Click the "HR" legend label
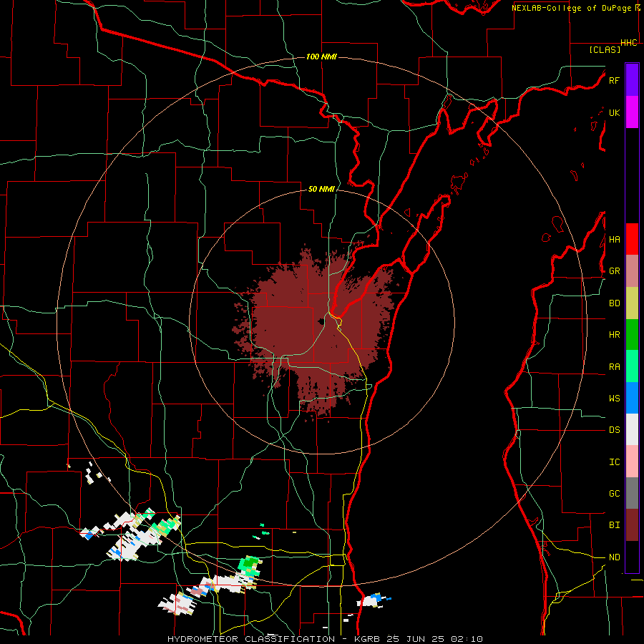Viewport: 644px width, 644px height. (x=615, y=335)
